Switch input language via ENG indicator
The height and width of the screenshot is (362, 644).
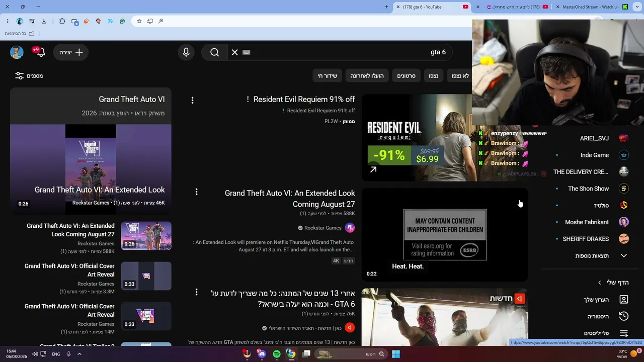pos(56,354)
